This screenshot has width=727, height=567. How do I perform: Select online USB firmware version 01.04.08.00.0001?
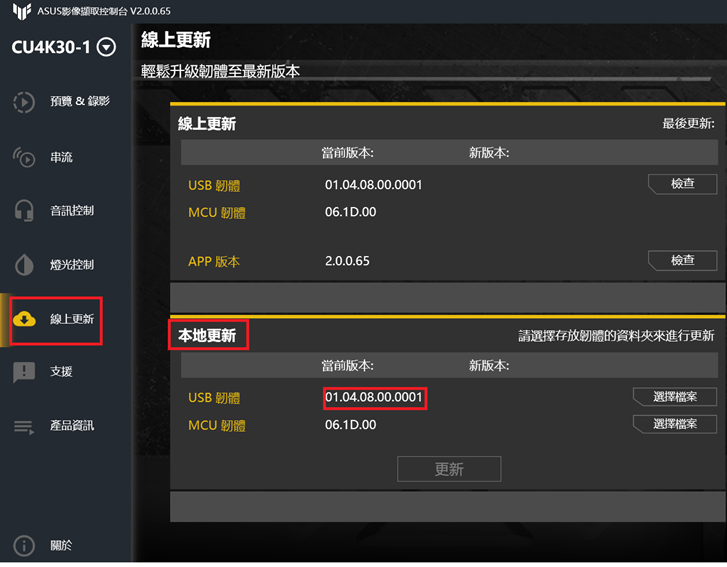pyautogui.click(x=374, y=185)
